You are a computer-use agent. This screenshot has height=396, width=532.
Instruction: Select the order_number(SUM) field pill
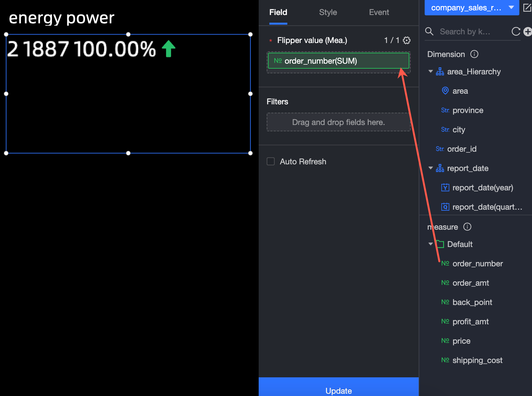click(339, 61)
